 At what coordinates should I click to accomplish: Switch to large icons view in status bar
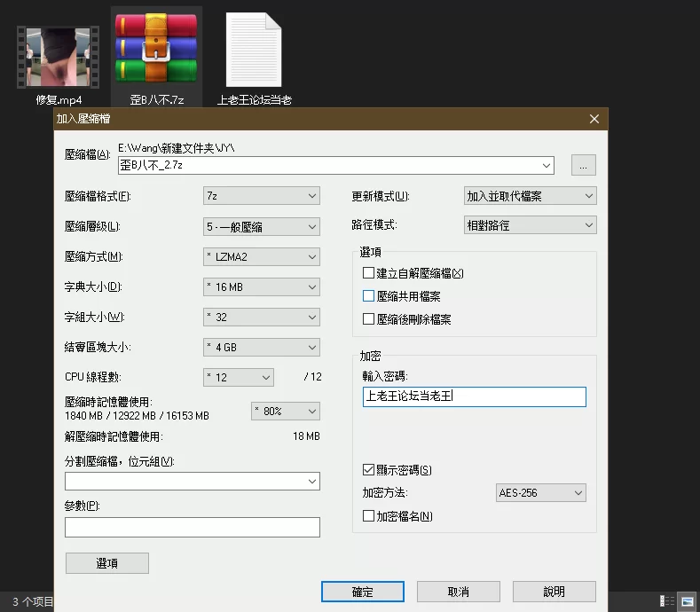coord(687,601)
